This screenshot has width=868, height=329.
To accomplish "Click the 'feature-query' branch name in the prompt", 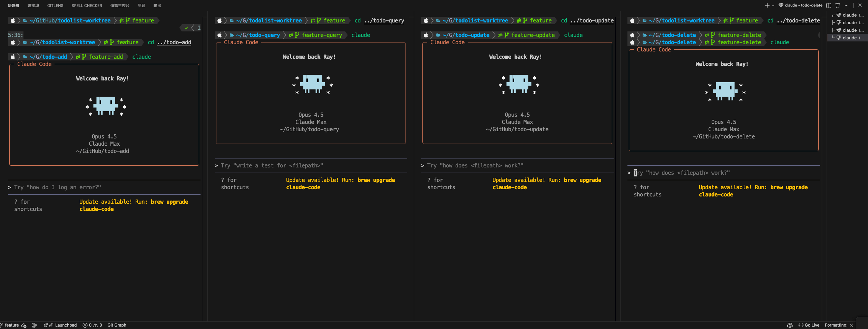I will coord(322,35).
